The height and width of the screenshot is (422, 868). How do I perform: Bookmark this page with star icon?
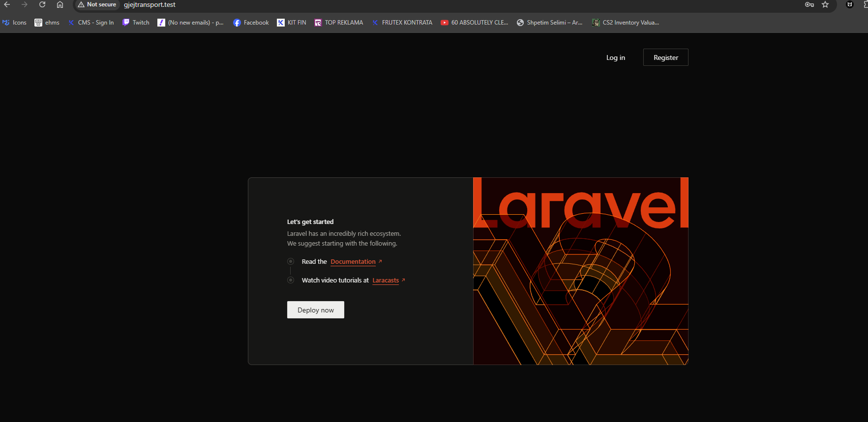pyautogui.click(x=825, y=4)
